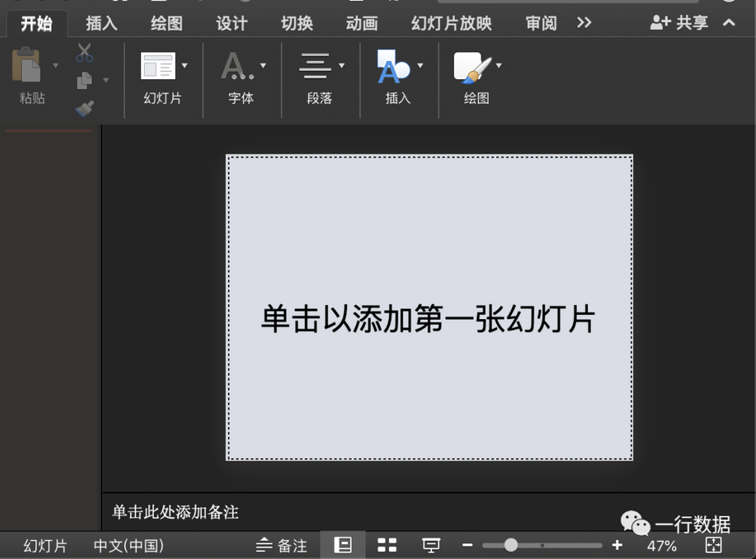Select the Format Painter brush icon
The height and width of the screenshot is (559, 756).
coord(84,108)
